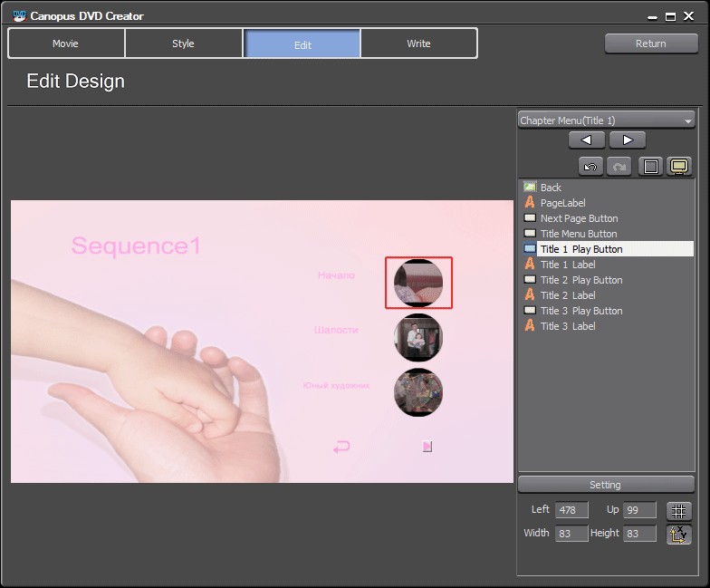Image resolution: width=710 pixels, height=588 pixels.
Task: Click the Up position field
Action: [639, 509]
